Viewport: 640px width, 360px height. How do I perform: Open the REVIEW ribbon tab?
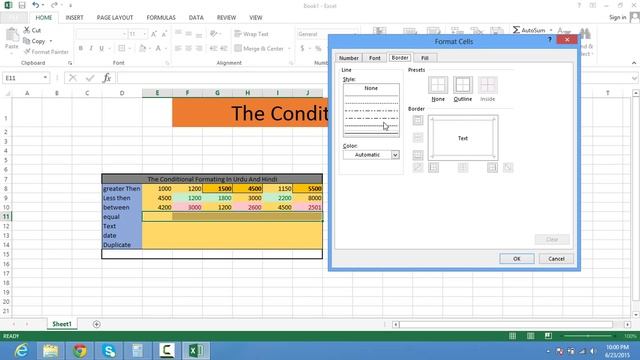[226, 18]
